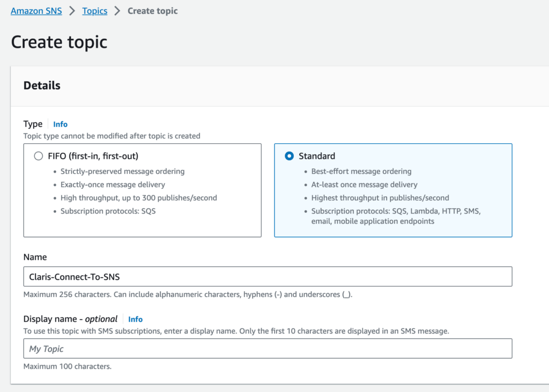Click the FIFO (first-in, first-out) label
This screenshot has width=549, height=392.
point(93,156)
